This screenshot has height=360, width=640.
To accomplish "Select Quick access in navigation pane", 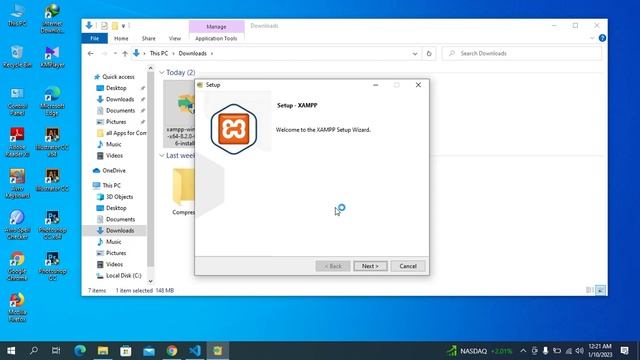I will [x=118, y=77].
